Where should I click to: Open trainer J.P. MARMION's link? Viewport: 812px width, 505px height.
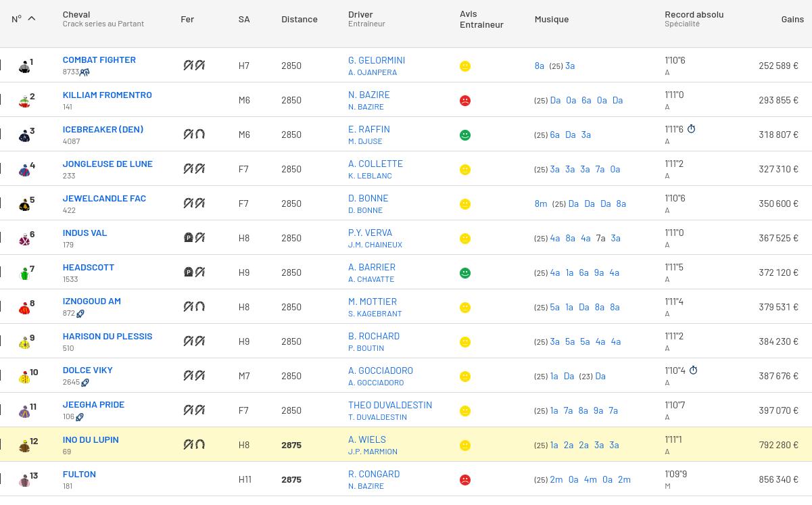tap(373, 452)
